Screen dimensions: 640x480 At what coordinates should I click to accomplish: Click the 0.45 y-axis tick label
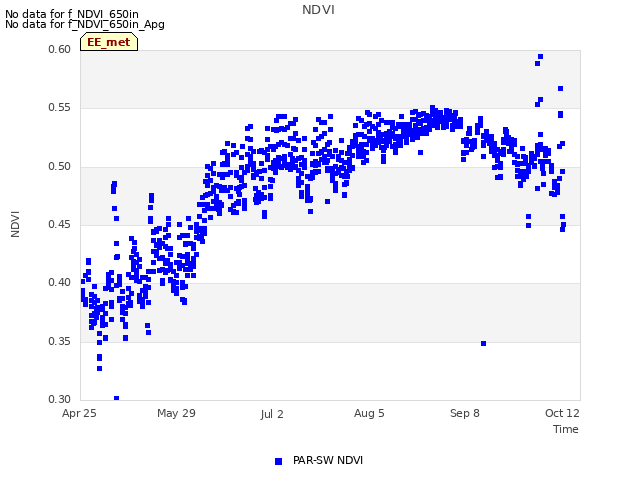pyautogui.click(x=60, y=224)
